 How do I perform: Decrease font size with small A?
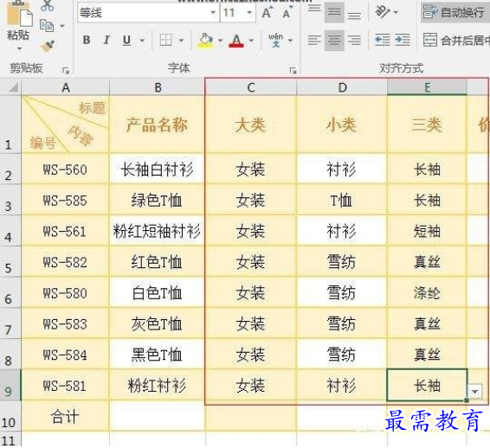tap(287, 13)
